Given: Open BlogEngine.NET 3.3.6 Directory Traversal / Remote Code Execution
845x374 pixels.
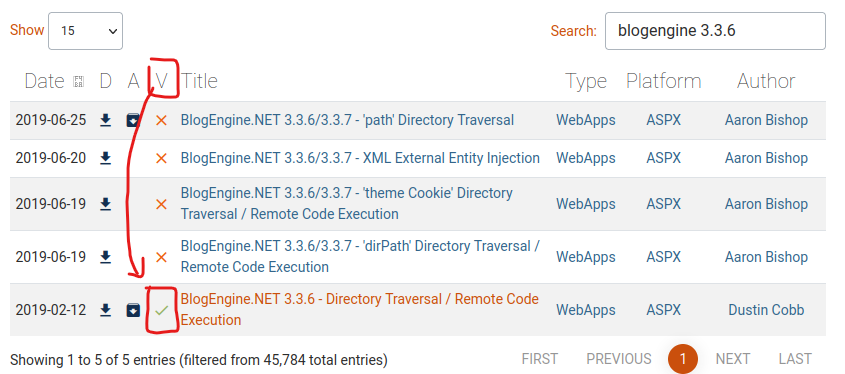Looking at the screenshot, I should pos(359,309).
